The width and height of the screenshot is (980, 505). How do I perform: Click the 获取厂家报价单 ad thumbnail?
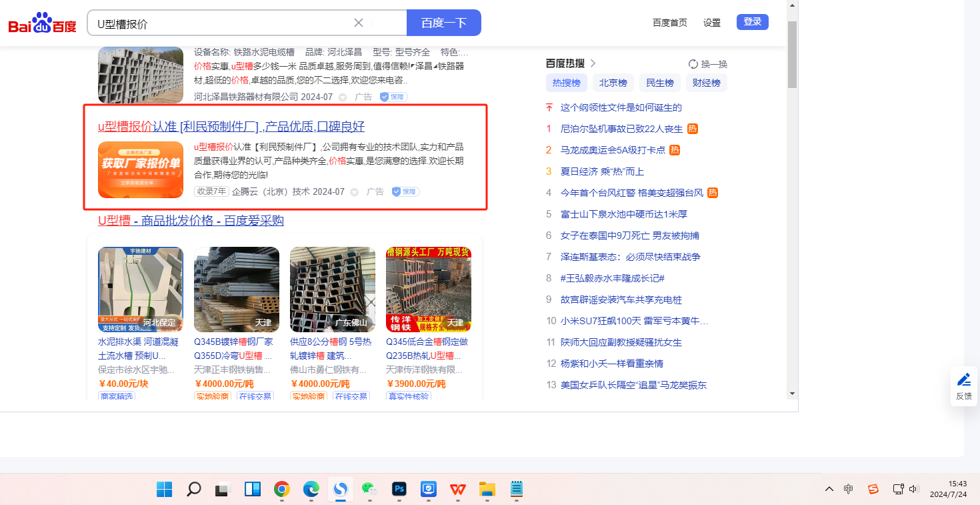pos(141,169)
